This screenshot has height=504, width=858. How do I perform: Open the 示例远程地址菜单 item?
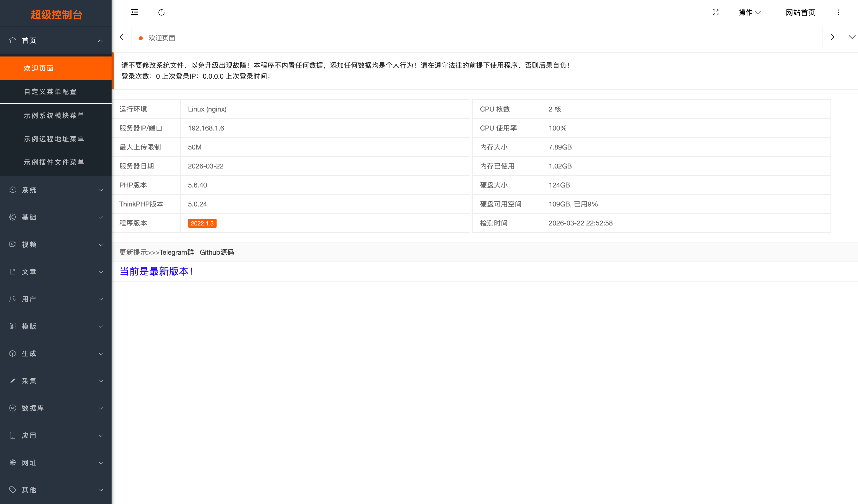point(54,139)
